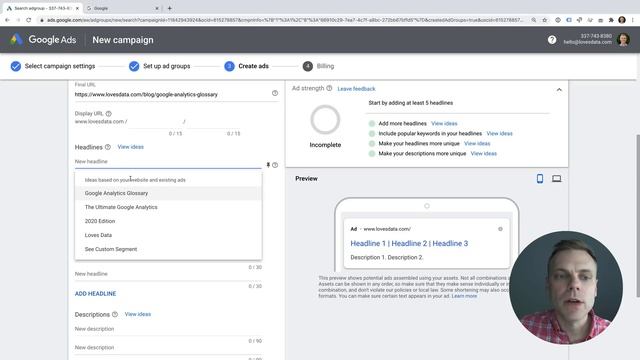Screen dimensions: 640x360
Task: Click the Display URL help icon
Action: click(109, 113)
